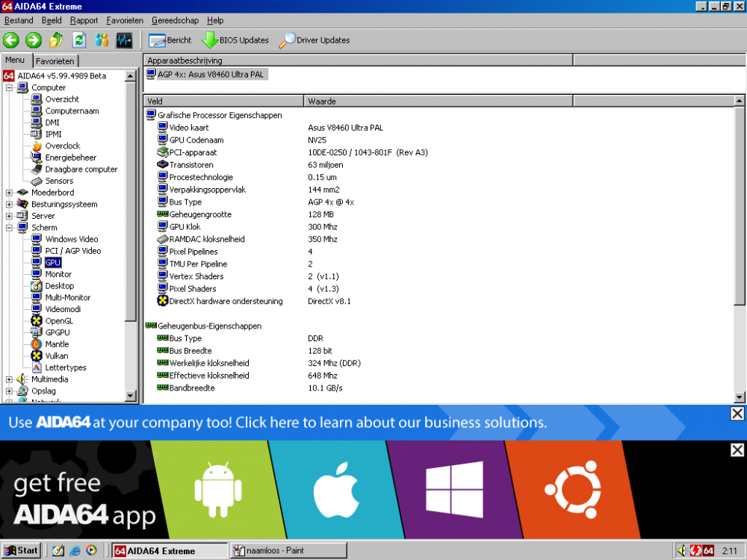The width and height of the screenshot is (747, 560).
Task: Select the OpenGL item in the tree
Action: click(x=58, y=321)
